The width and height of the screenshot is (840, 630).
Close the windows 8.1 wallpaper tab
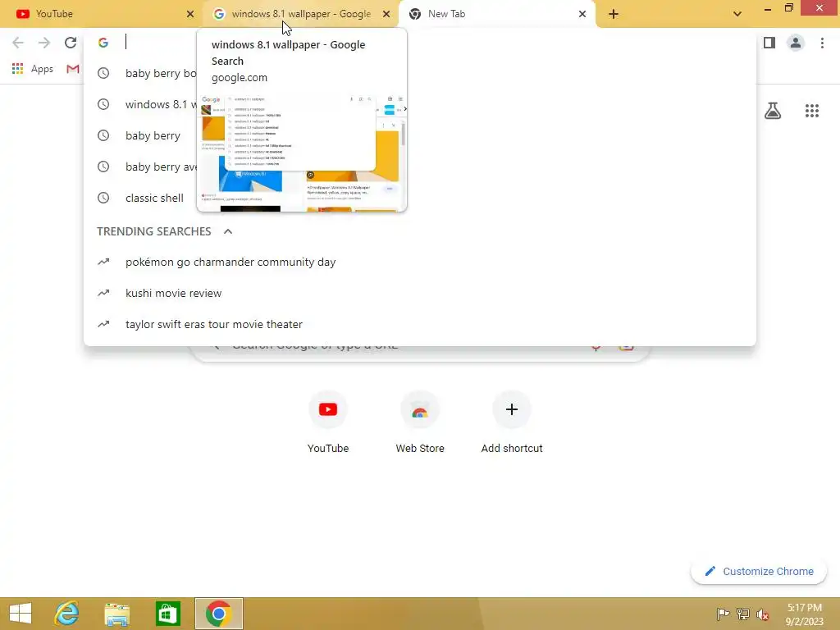(x=386, y=14)
